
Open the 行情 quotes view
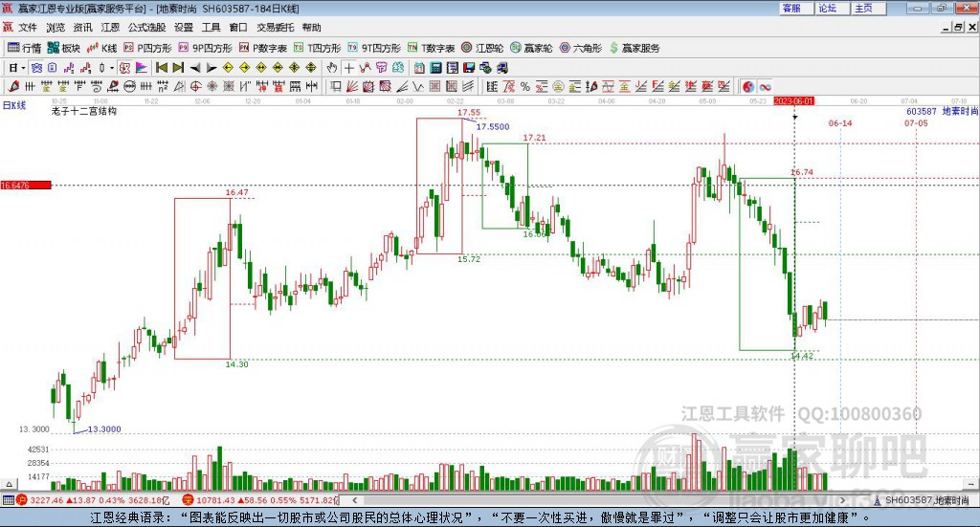tap(24, 48)
